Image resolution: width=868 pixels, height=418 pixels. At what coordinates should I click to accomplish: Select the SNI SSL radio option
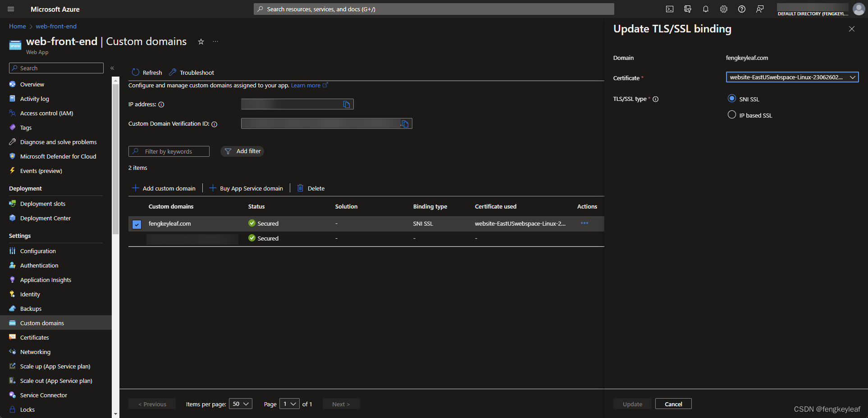(x=732, y=99)
